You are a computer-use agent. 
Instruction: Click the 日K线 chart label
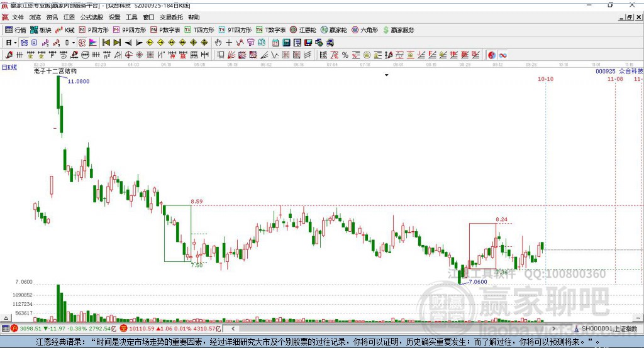point(9,67)
